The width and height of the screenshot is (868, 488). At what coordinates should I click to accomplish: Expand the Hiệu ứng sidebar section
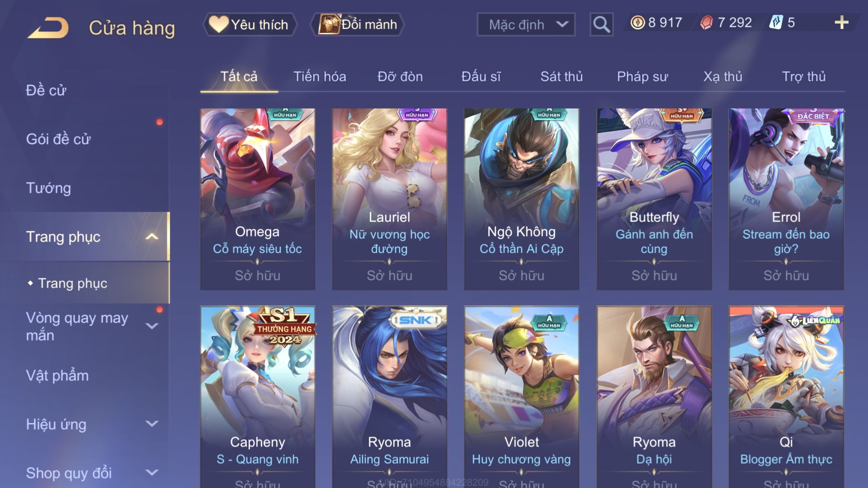pyautogui.click(x=152, y=424)
